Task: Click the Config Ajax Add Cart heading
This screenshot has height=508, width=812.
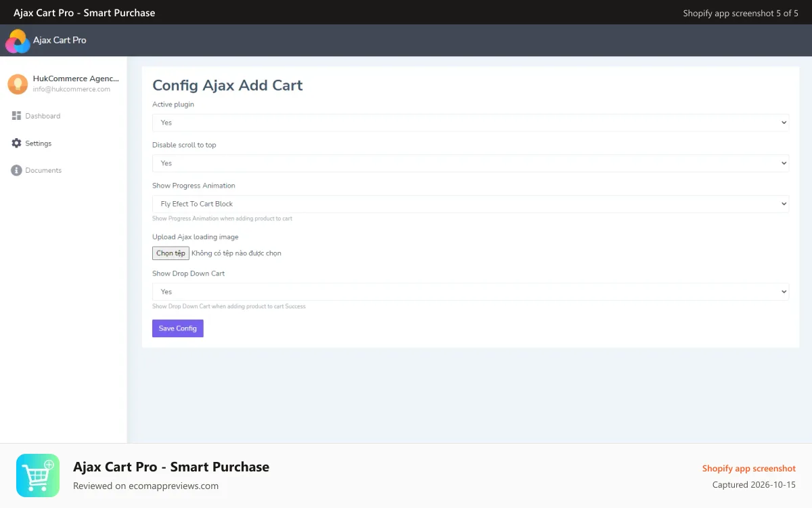Action: click(227, 85)
